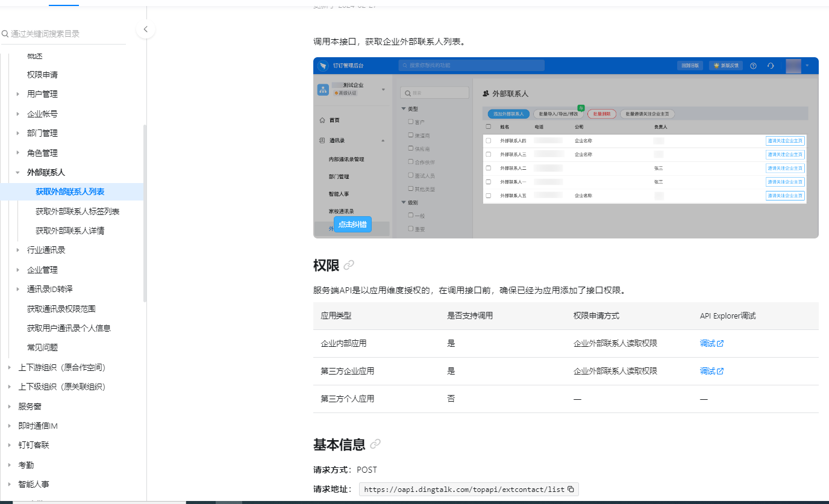Screen dimensions: 829x504
Task: Expand the 考勤 sidebar node
Action: click(9, 465)
